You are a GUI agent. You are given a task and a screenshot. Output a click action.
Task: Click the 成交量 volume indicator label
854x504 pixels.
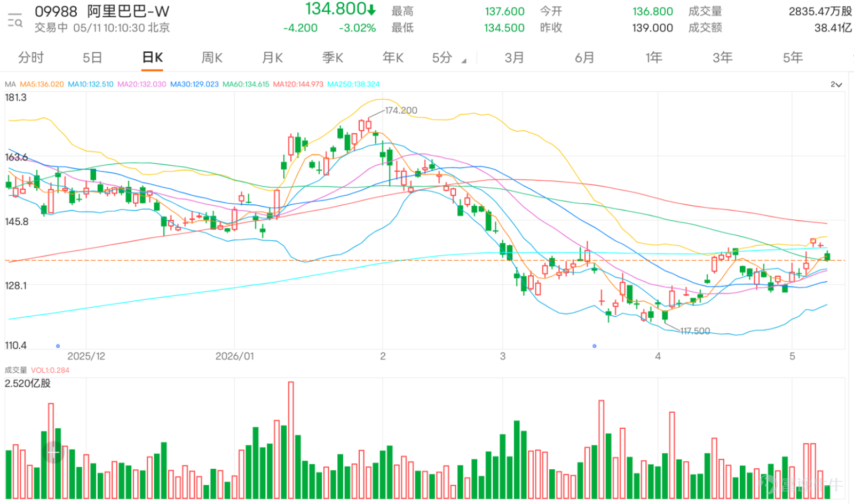click(15, 370)
